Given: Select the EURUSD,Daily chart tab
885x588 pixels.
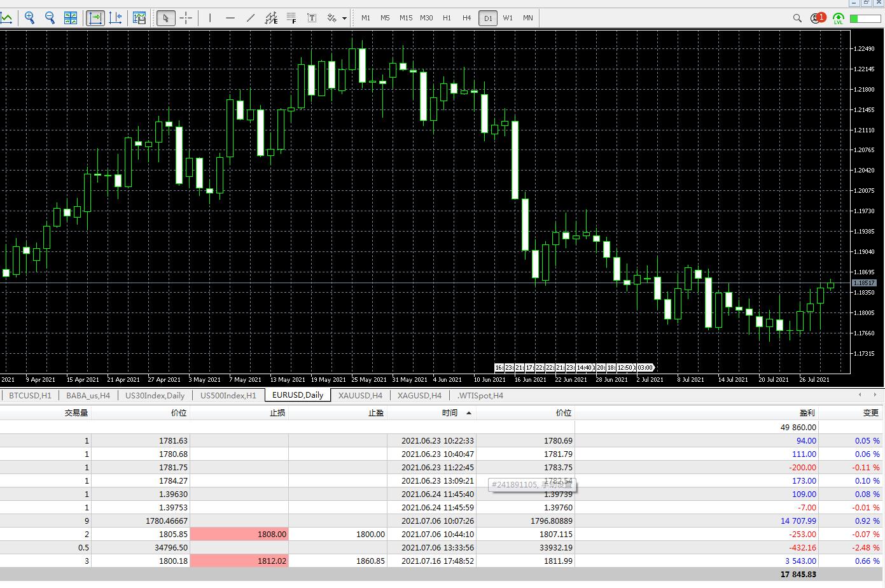Looking at the screenshot, I should tap(298, 395).
